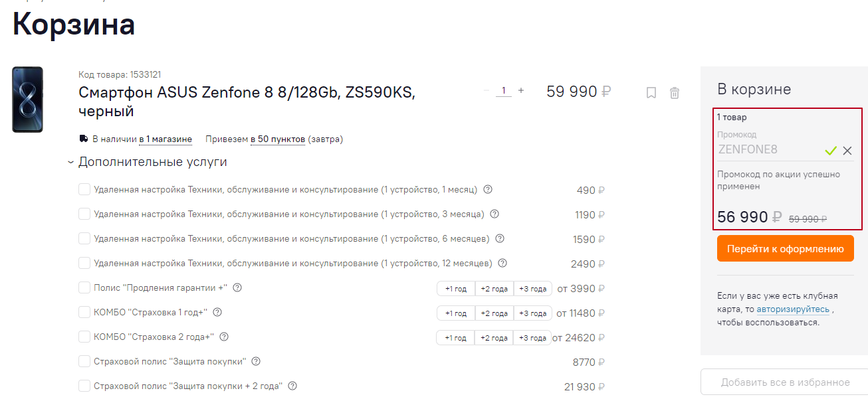Show info about "Продления гарантии +" policy
The height and width of the screenshot is (403, 868).
pyautogui.click(x=237, y=287)
